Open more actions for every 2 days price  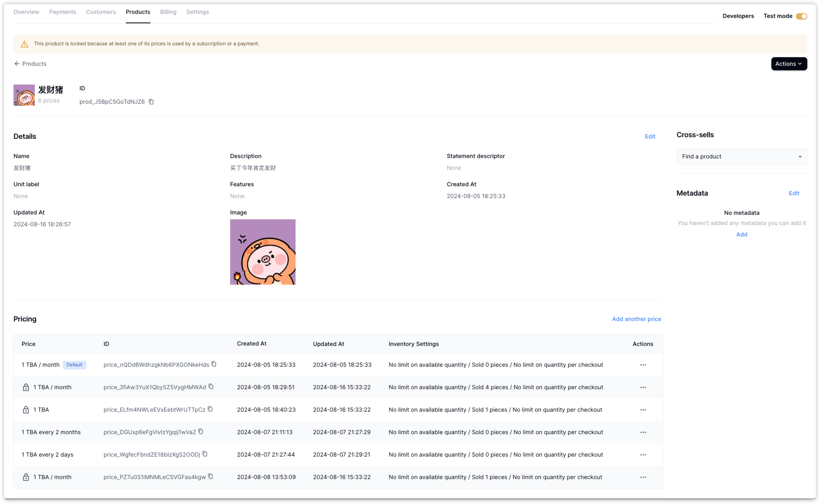pyautogui.click(x=643, y=455)
